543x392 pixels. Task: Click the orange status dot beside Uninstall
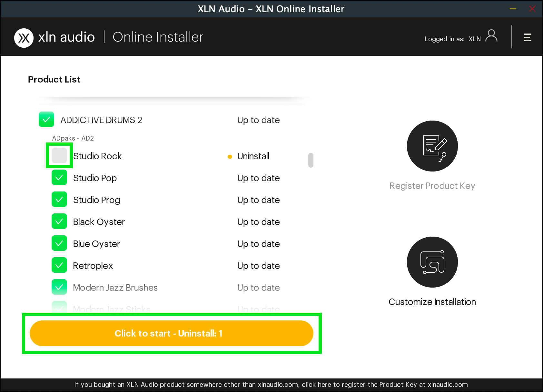230,157
